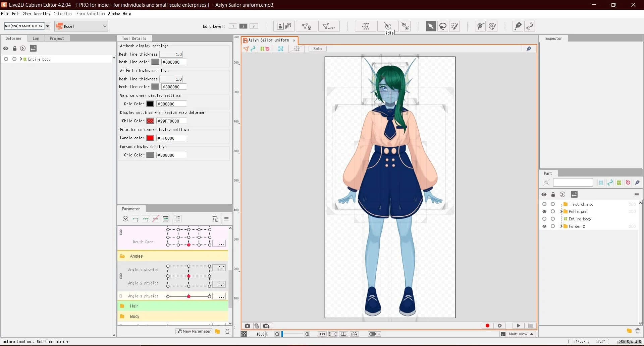Click the record button below canvas
Image resolution: width=644 pixels, height=346 pixels.
(487, 326)
